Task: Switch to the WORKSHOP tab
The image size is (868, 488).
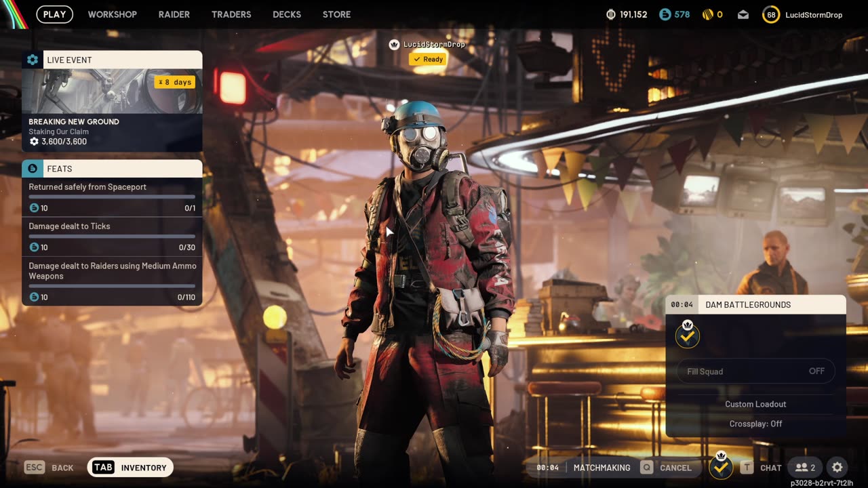Action: pos(113,14)
